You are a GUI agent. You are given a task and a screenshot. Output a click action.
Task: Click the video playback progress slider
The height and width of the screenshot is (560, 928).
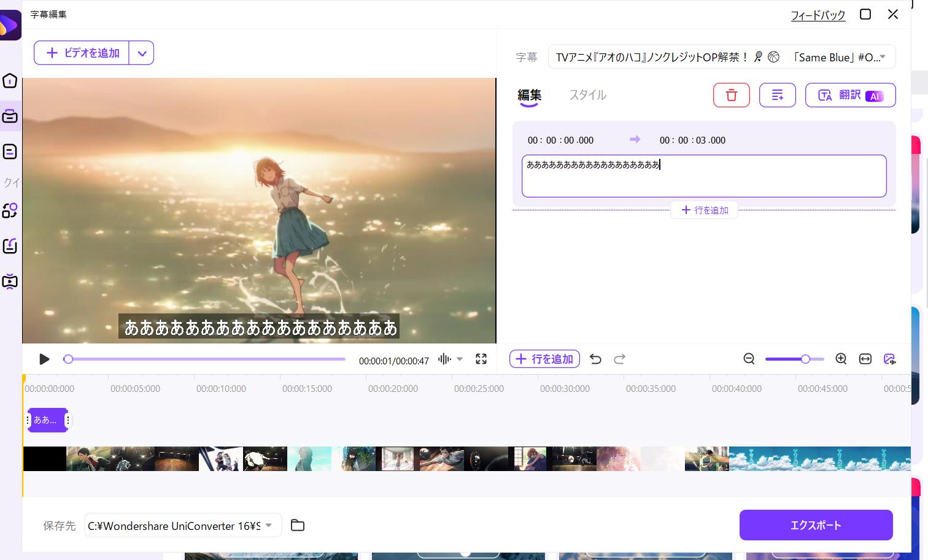204,359
